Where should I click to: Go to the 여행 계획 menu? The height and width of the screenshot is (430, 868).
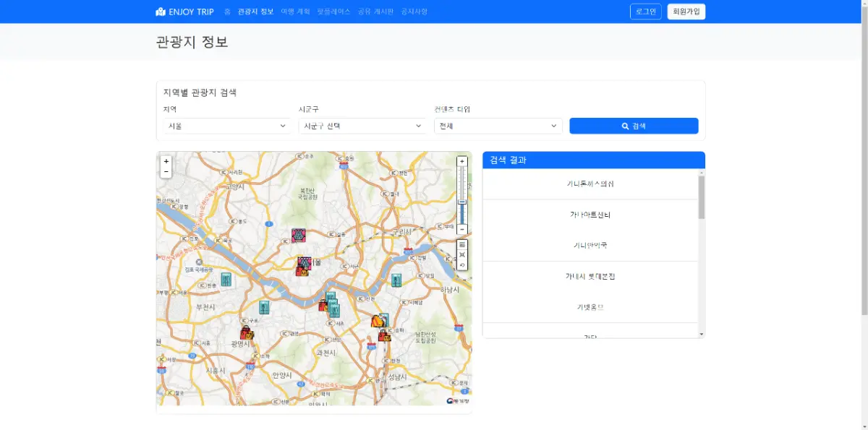[x=295, y=12]
